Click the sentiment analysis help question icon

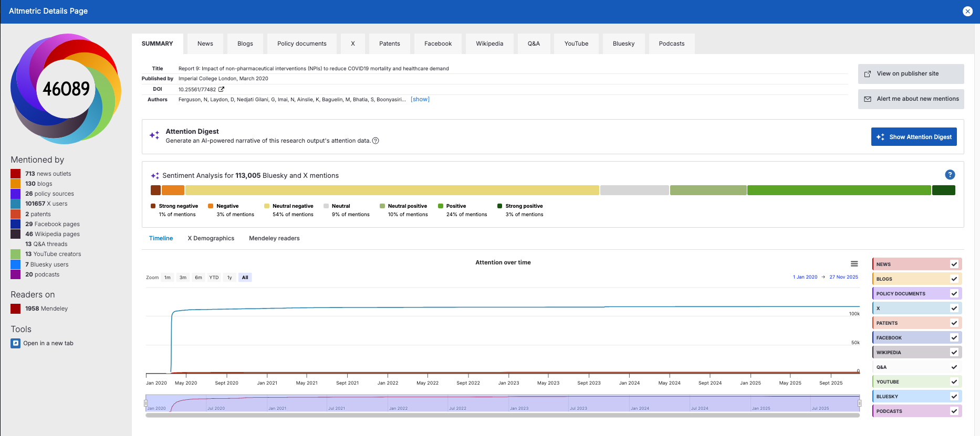(950, 175)
